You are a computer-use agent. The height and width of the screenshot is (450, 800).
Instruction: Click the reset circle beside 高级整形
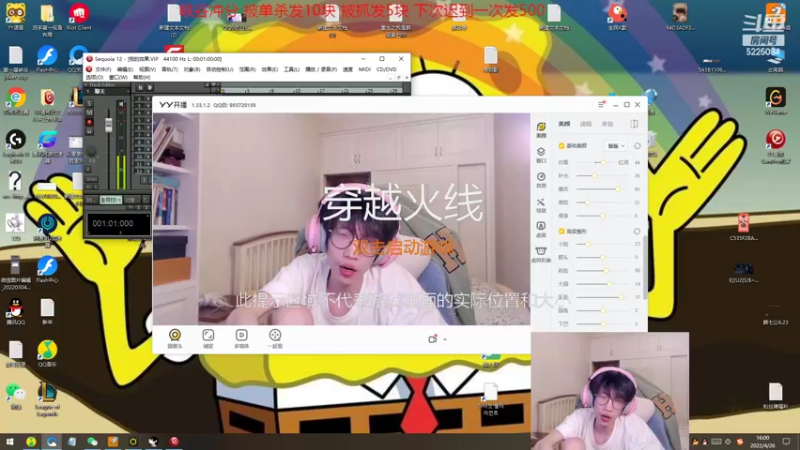637,231
